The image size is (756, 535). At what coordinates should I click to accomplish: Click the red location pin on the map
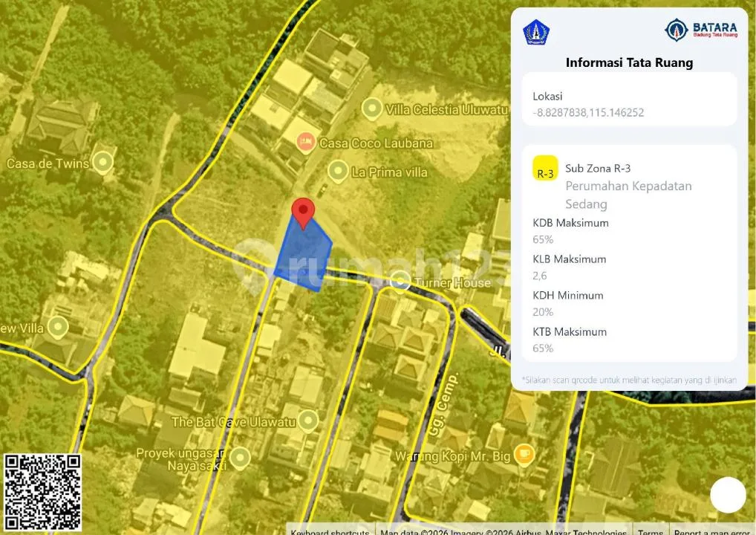303,213
